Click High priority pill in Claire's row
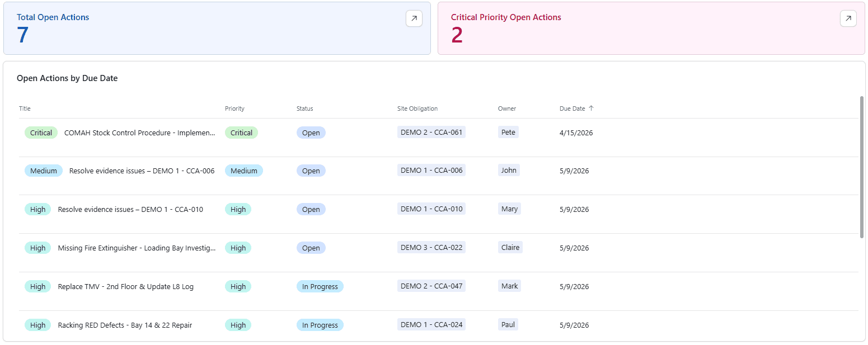Viewport: 868px width, 345px height. (x=238, y=248)
